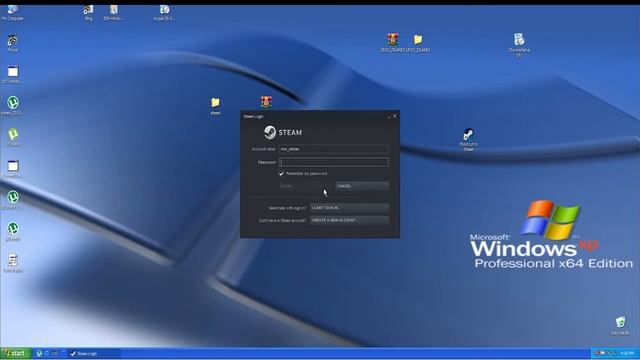
Task: Click the CANCEL button in Steam Login
Action: 362,186
